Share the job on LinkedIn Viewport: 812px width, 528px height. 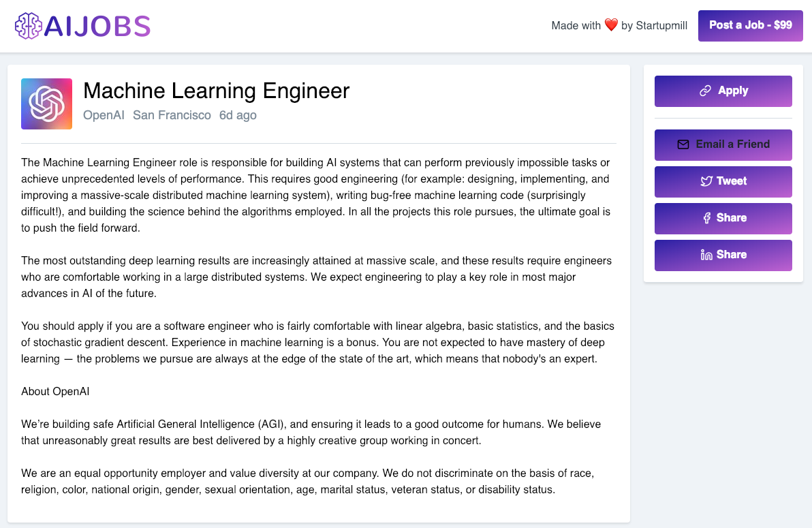tap(723, 255)
